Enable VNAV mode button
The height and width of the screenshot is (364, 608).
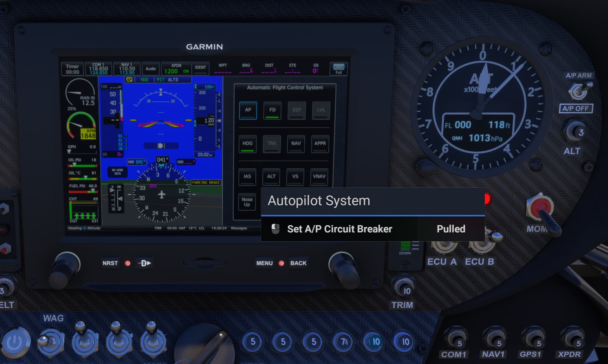click(319, 177)
